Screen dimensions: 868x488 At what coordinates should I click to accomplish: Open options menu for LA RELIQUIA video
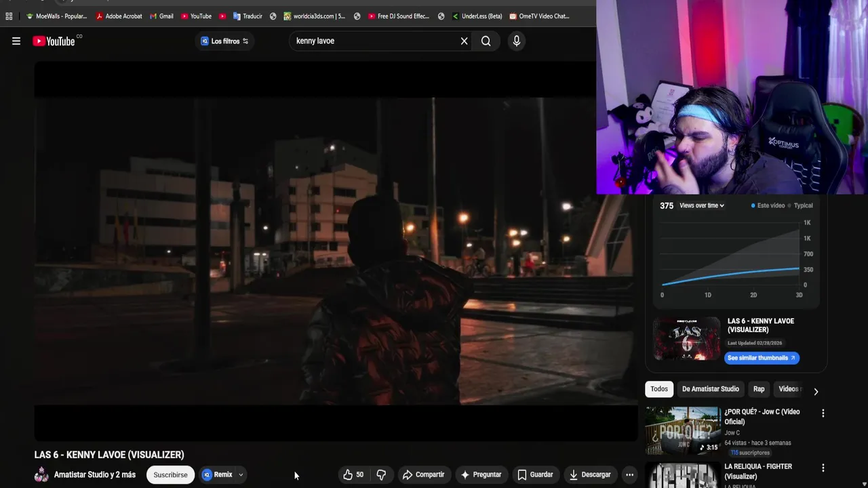(x=823, y=468)
